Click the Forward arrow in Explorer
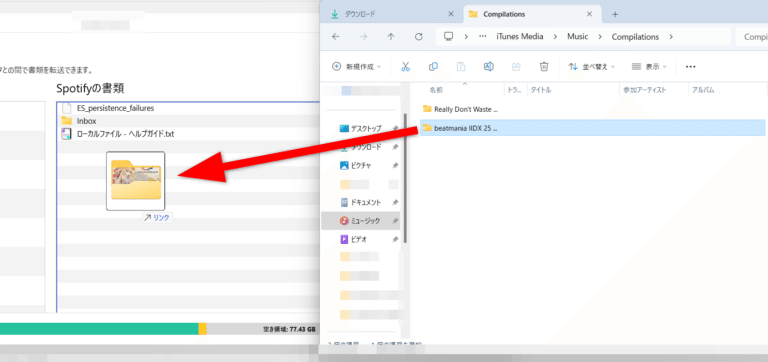The image size is (768, 362). pyautogui.click(x=363, y=37)
